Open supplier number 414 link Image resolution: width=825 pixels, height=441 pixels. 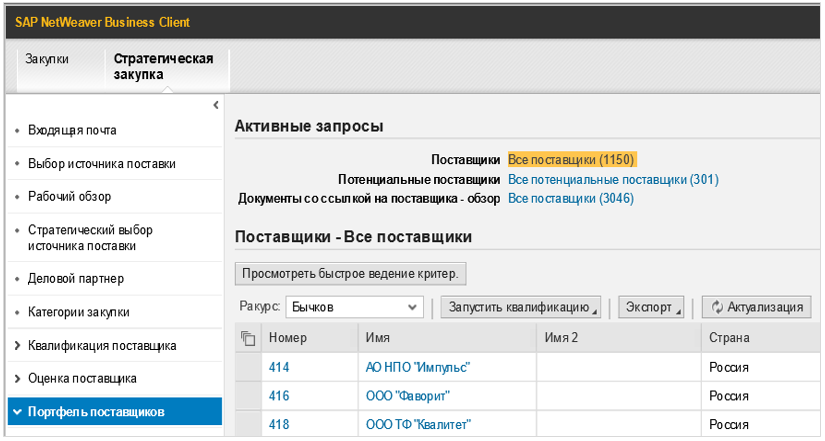[279, 367]
